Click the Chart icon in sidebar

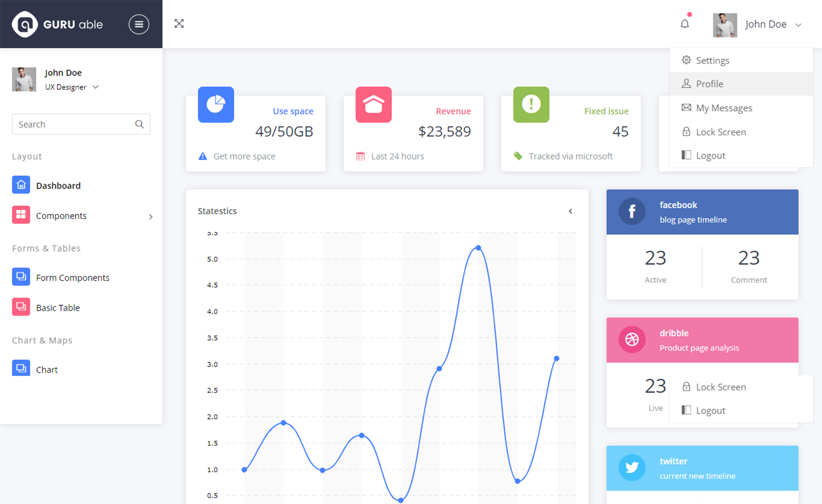(x=21, y=369)
